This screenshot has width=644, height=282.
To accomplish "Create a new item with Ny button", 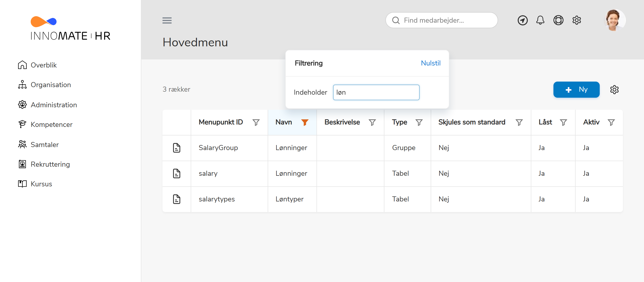I will [576, 90].
